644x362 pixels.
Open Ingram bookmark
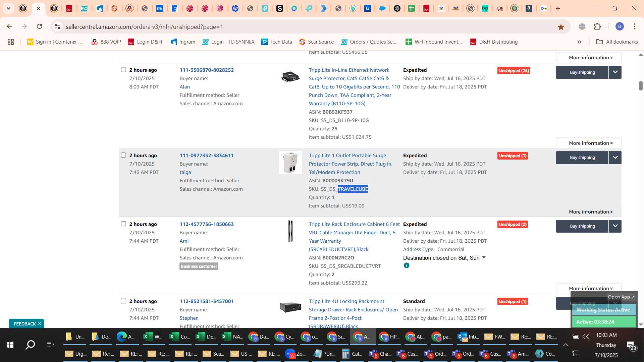click(183, 42)
